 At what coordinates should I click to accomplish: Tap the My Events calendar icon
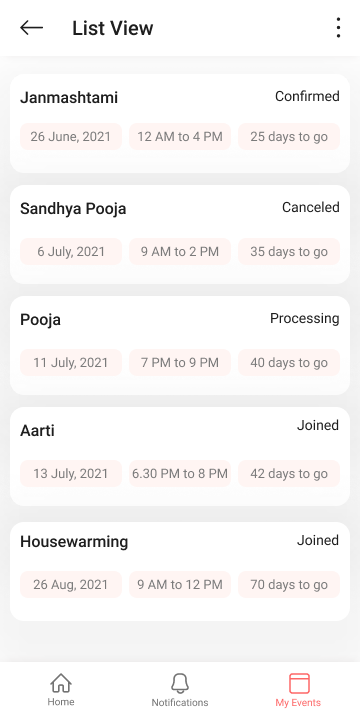click(x=299, y=684)
